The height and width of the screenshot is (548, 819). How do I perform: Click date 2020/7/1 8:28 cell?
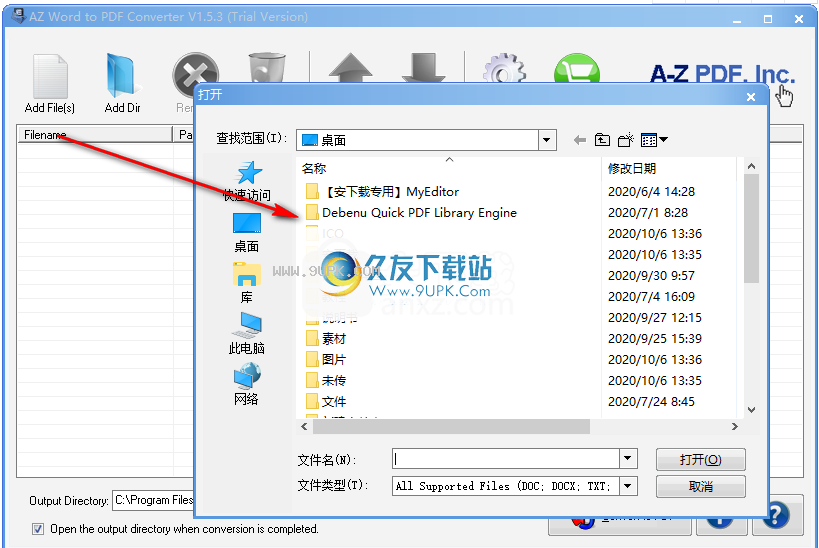pyautogui.click(x=648, y=213)
